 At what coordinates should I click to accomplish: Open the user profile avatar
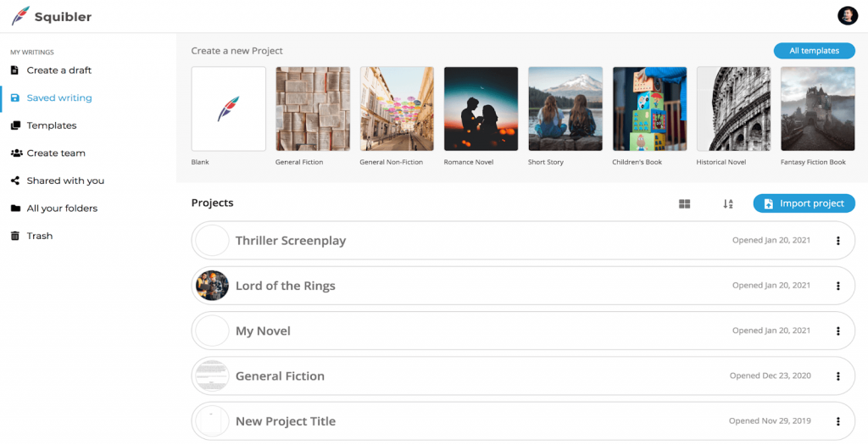click(x=848, y=15)
